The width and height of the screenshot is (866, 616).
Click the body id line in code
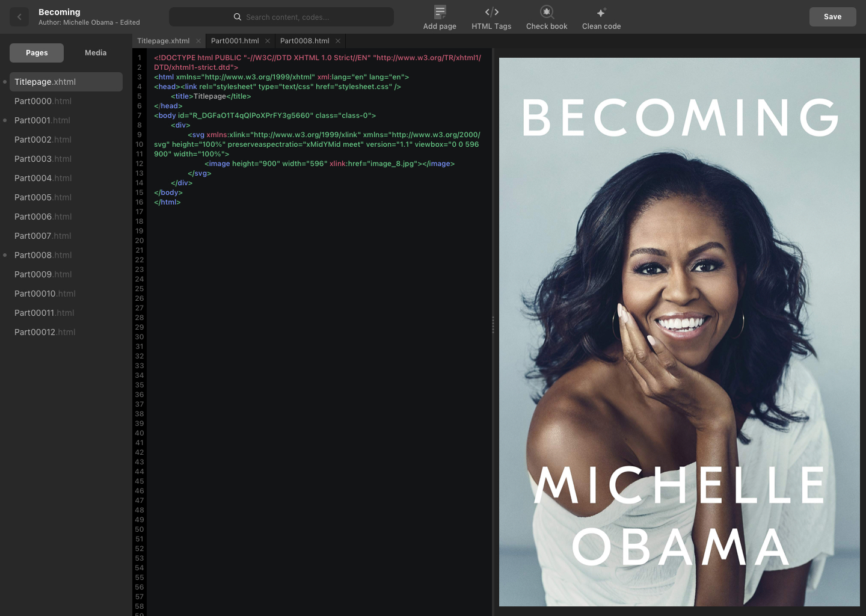[265, 115]
